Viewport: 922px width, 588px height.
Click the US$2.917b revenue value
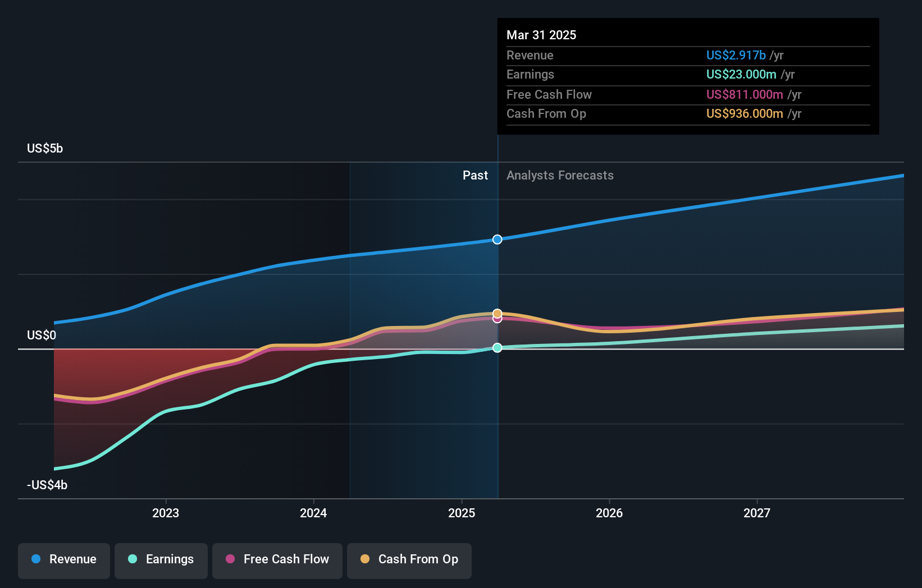736,55
